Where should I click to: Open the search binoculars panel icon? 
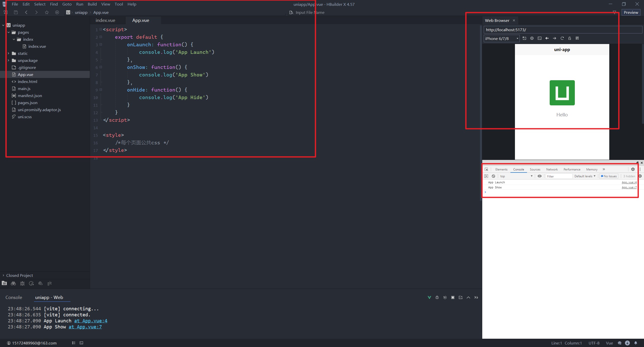click(x=13, y=283)
